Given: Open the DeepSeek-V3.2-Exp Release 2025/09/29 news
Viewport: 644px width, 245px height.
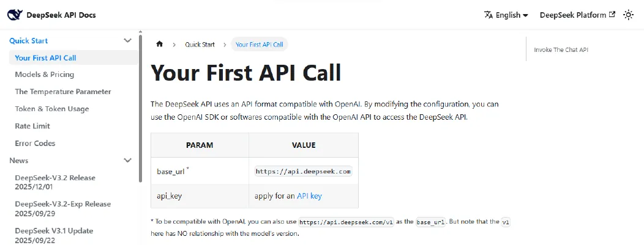Looking at the screenshot, I should pyautogui.click(x=63, y=208).
